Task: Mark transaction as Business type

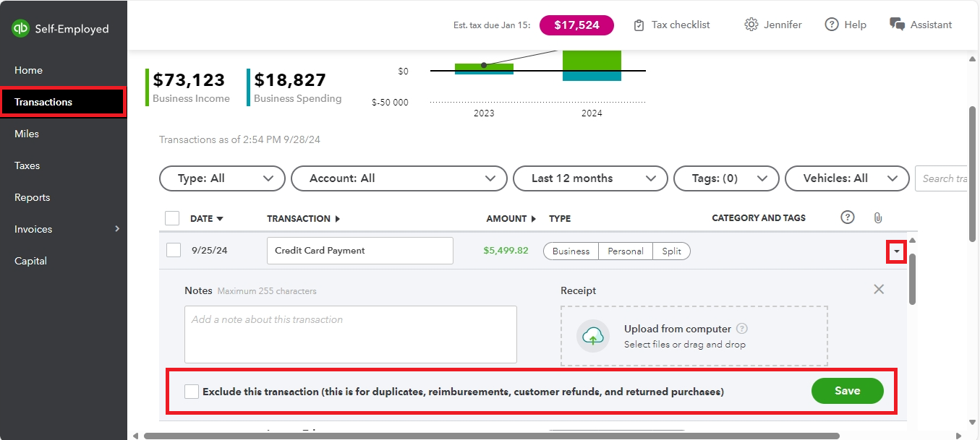Action: tap(571, 251)
